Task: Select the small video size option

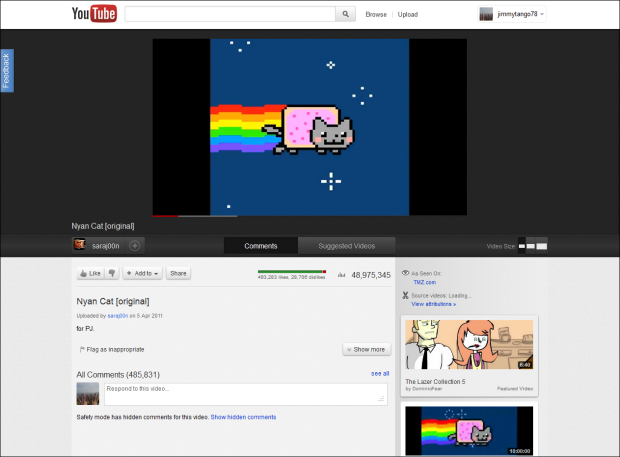Action: click(x=521, y=245)
